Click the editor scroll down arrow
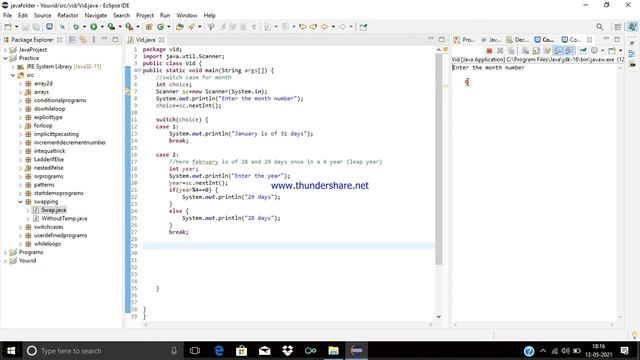The width and height of the screenshot is (640, 360). pyautogui.click(x=439, y=316)
